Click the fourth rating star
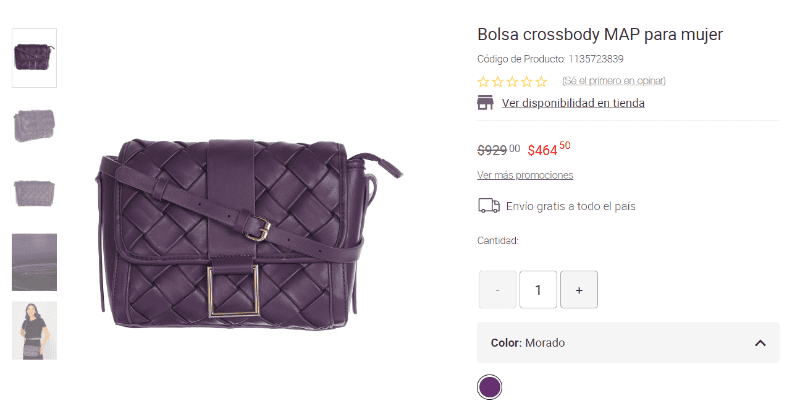800x406 pixels. (527, 81)
